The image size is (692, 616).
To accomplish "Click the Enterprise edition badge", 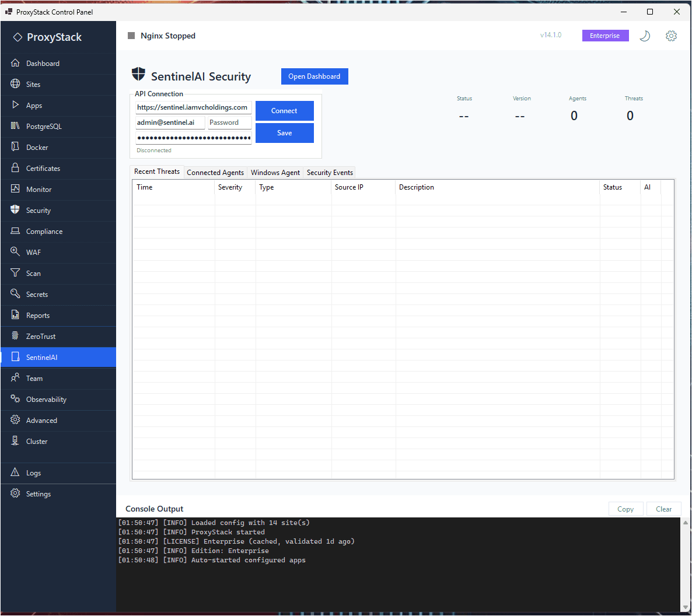I will click(605, 36).
